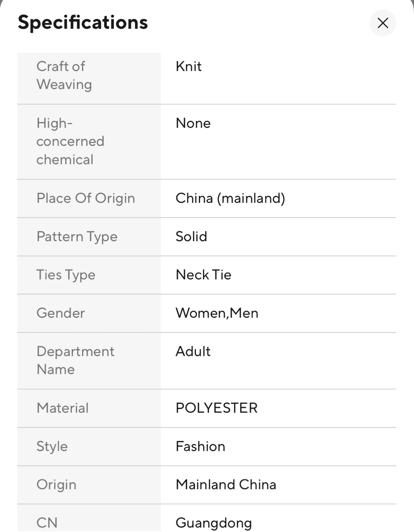The width and height of the screenshot is (414, 532).
Task: Tap the Specifications heading
Action: tap(83, 22)
